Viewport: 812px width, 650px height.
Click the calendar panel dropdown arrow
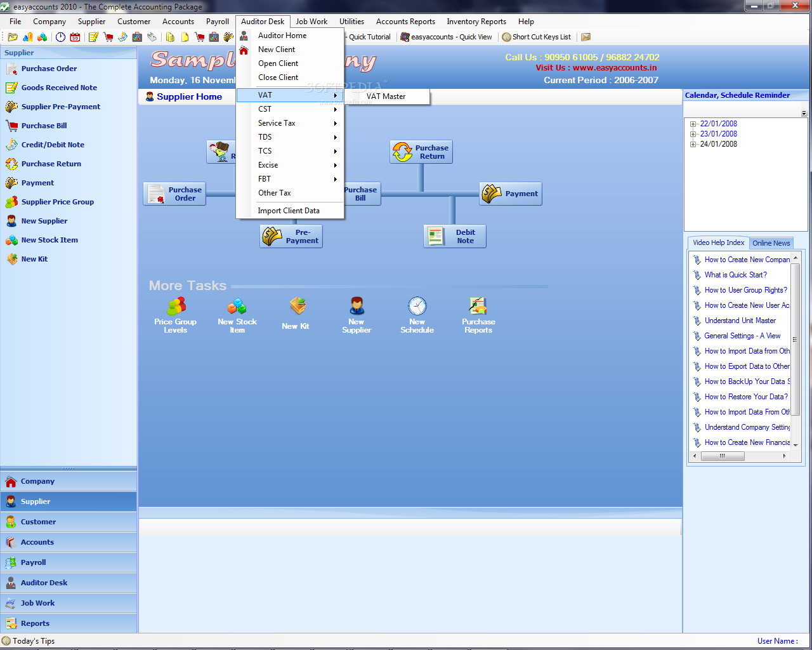click(x=804, y=114)
